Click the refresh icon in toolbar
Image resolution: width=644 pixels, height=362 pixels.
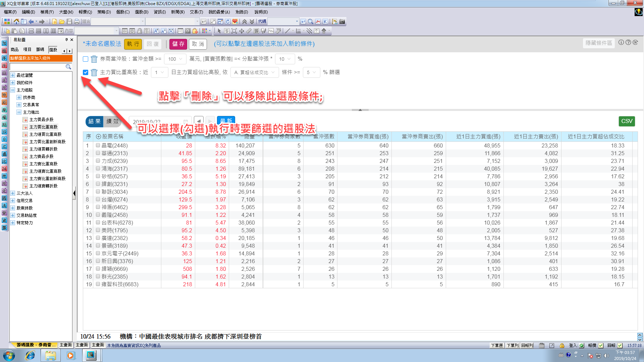(228, 21)
